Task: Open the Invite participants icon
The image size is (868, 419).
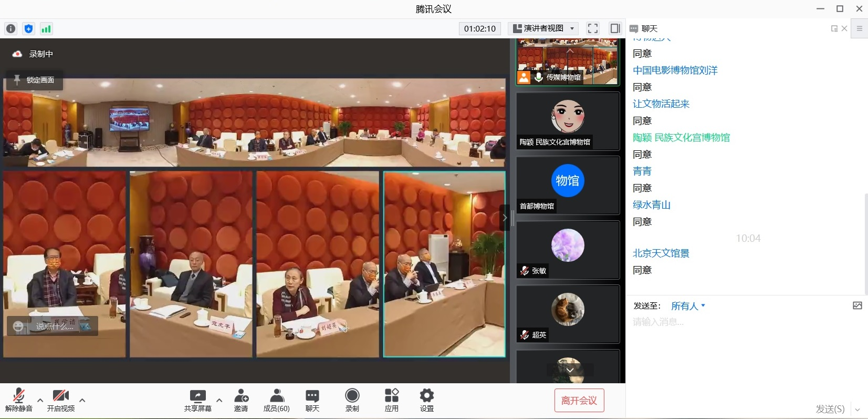Action: [x=241, y=400]
